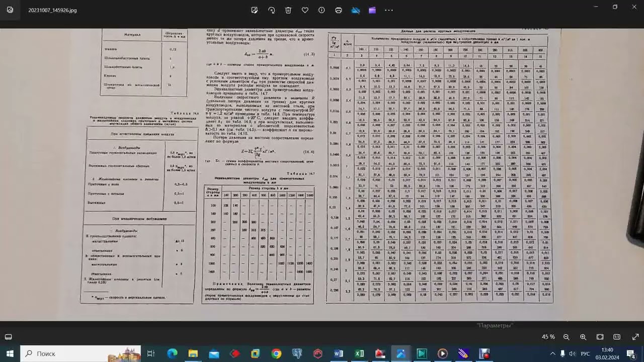Open the clock showing 13:40
This screenshot has width=644, height=362.
coord(607,353)
